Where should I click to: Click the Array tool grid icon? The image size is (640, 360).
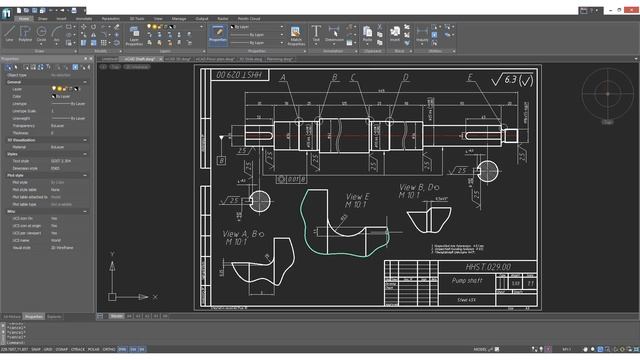click(104, 42)
